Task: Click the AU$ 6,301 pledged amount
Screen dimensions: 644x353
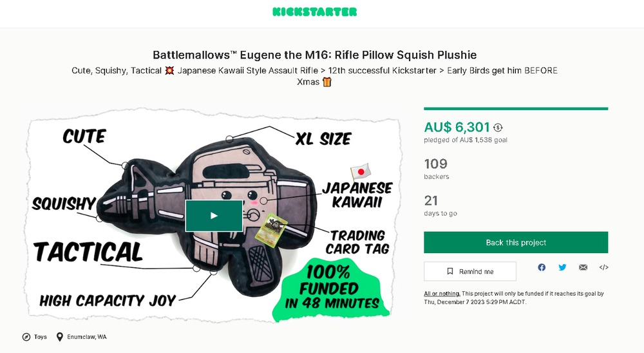Action: (x=457, y=127)
